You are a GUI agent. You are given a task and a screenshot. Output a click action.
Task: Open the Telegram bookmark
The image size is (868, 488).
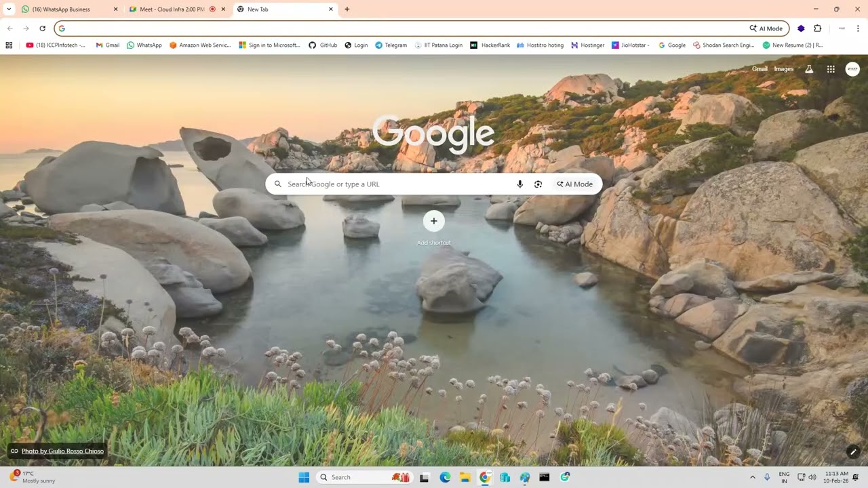(391, 45)
